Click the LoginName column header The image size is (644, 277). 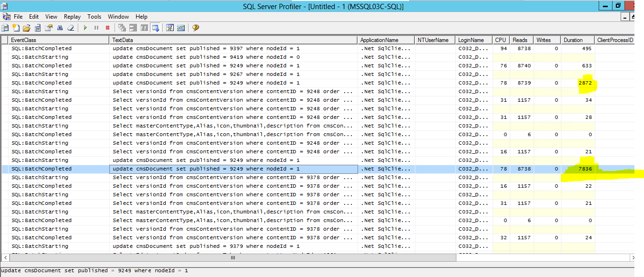coord(474,40)
